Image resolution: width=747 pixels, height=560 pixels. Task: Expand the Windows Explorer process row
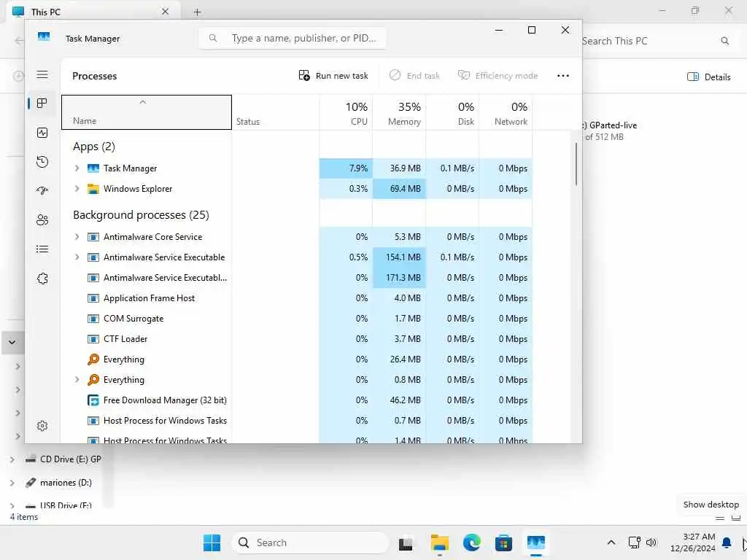[x=77, y=189]
